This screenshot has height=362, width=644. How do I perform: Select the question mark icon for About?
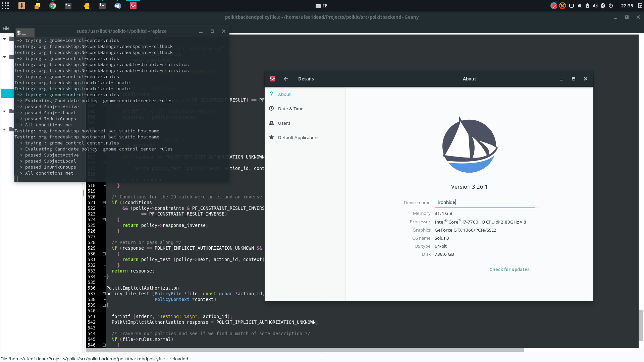(271, 94)
